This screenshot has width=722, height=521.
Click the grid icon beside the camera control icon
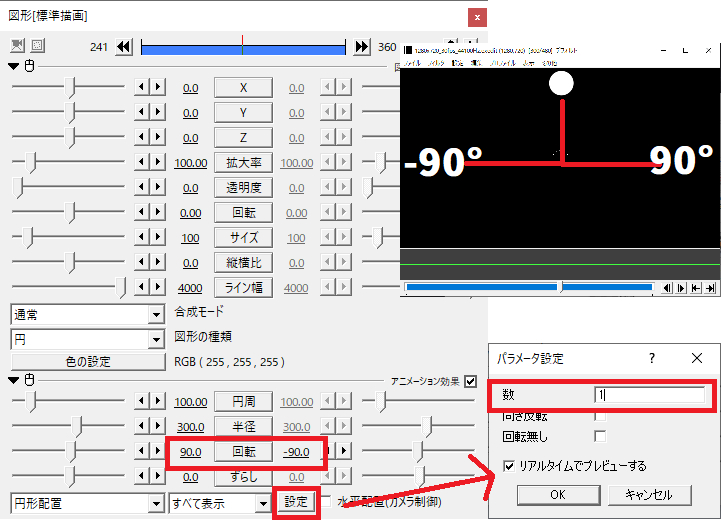[37, 45]
